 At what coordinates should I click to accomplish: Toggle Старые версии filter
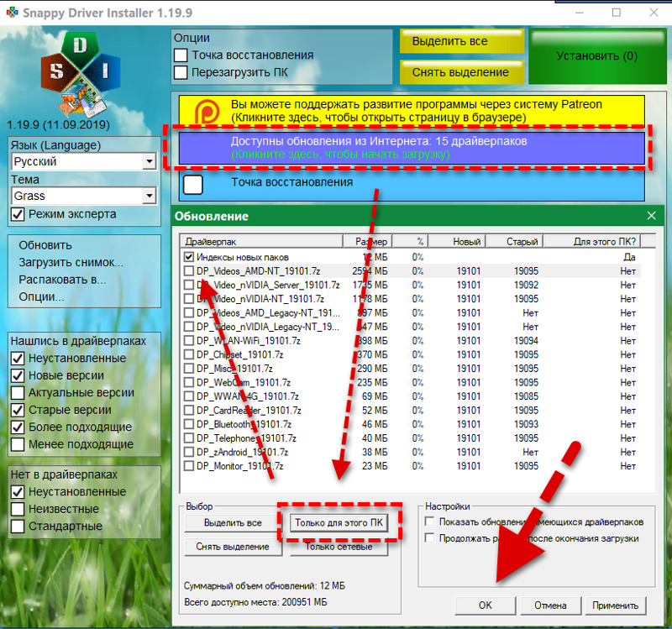18,410
